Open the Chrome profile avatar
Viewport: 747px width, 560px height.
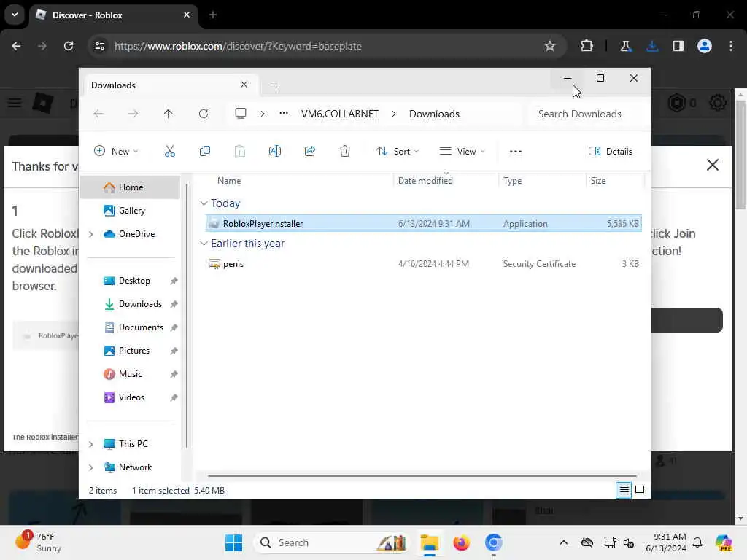click(x=704, y=46)
